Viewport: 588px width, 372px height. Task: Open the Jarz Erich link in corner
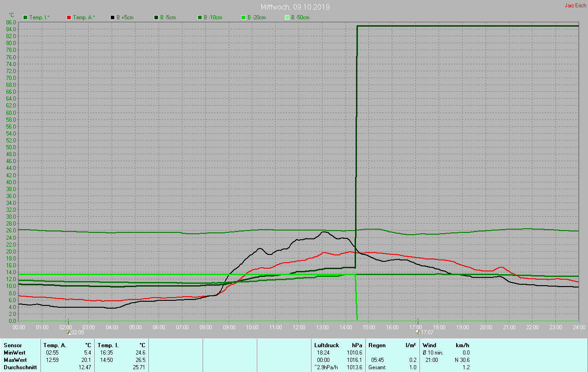click(x=575, y=6)
